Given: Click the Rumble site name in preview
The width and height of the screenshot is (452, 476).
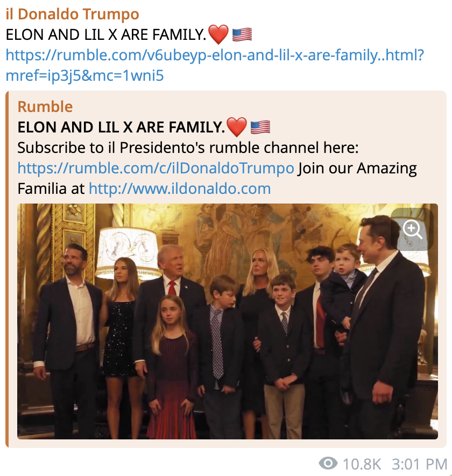Looking at the screenshot, I should coord(45,107).
